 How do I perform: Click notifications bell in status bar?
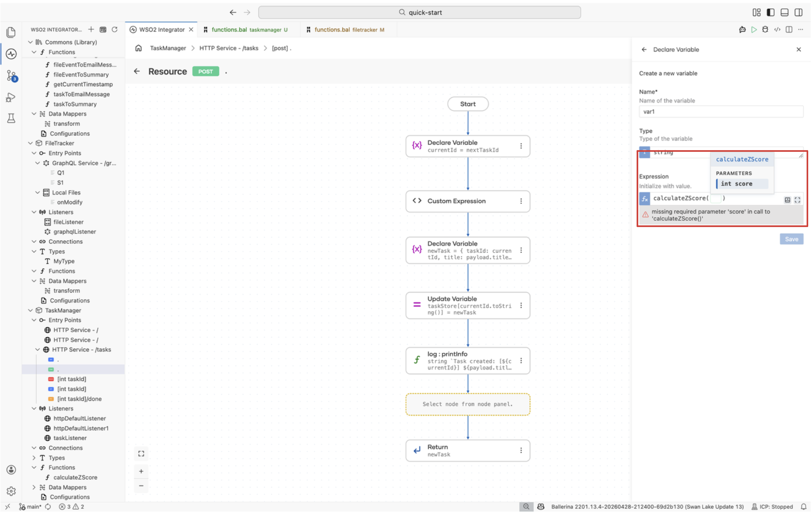click(803, 507)
